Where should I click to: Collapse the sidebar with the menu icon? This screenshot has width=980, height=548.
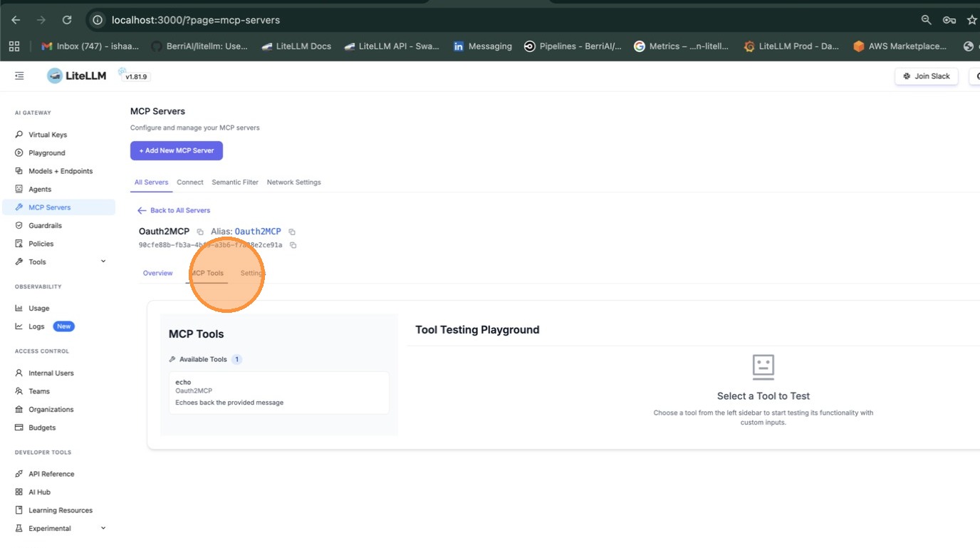pos(19,76)
